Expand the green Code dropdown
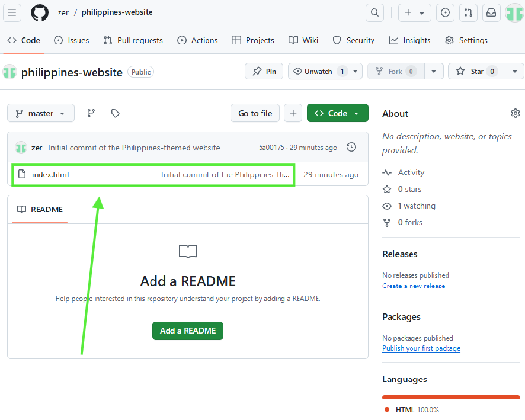This screenshot has height=420, width=525. pyautogui.click(x=337, y=113)
